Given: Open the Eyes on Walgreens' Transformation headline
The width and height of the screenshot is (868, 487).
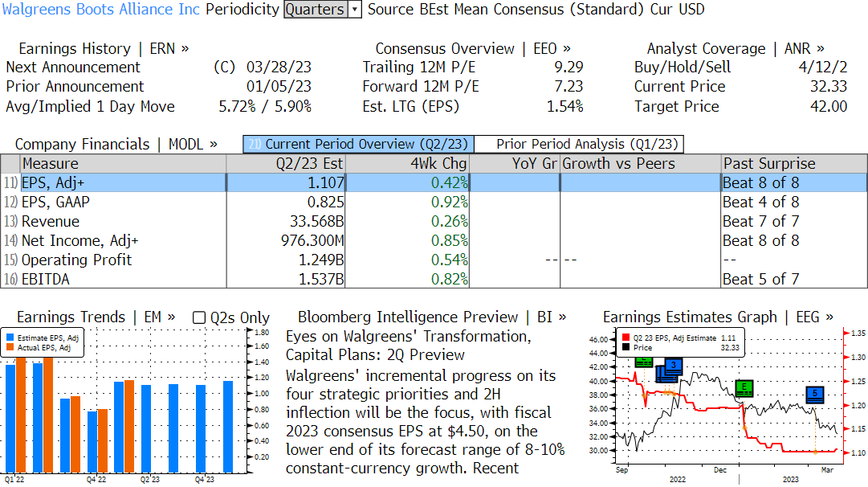Looking at the screenshot, I should click(409, 346).
